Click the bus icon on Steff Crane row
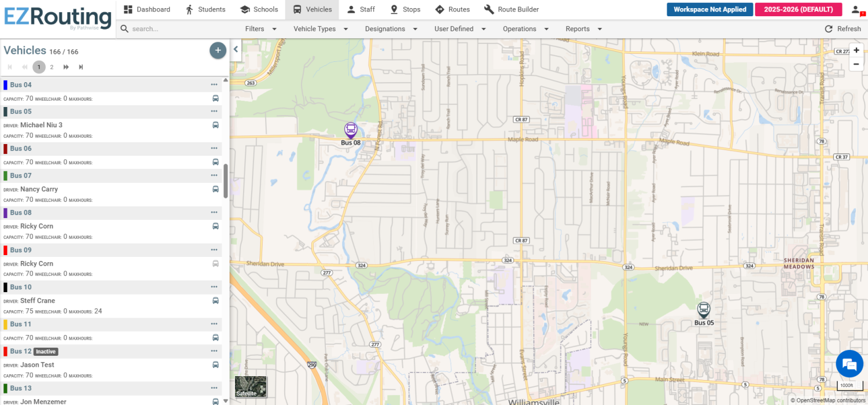 coord(215,301)
